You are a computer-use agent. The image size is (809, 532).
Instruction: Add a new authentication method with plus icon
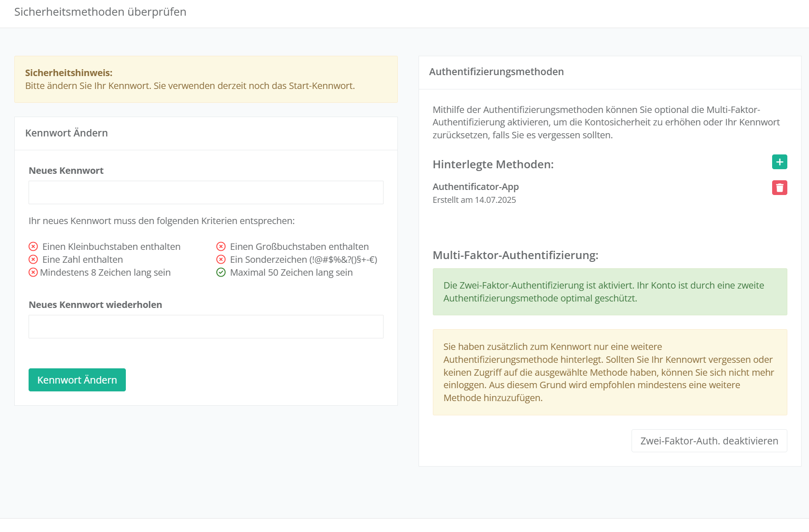tap(779, 162)
